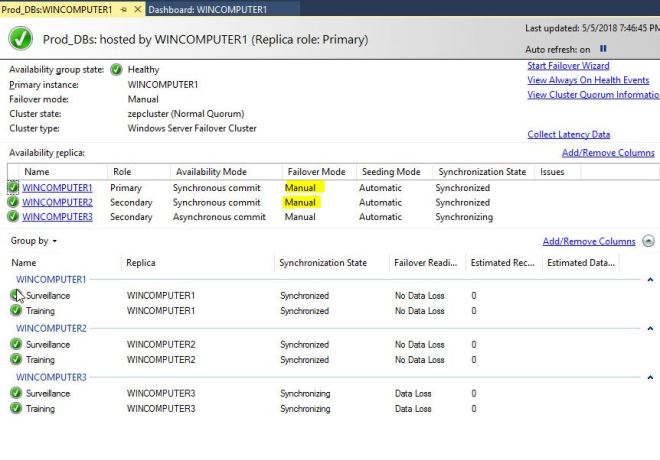Click Add/Remove Columns above the replica table

pyautogui.click(x=608, y=153)
